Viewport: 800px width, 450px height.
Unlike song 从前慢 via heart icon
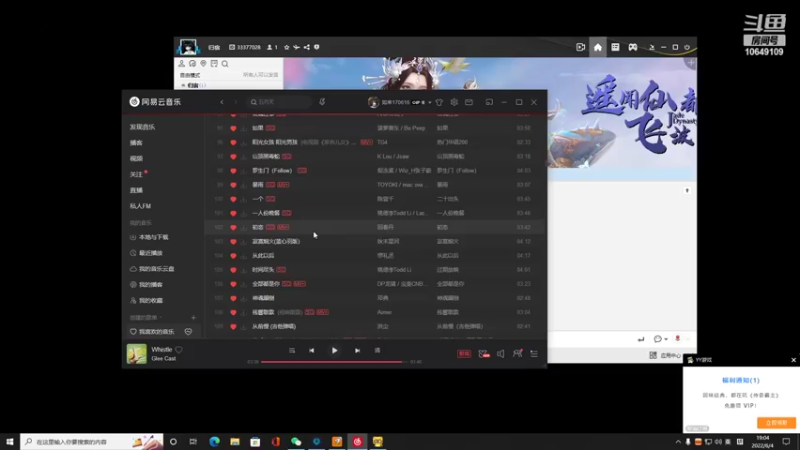tap(233, 327)
